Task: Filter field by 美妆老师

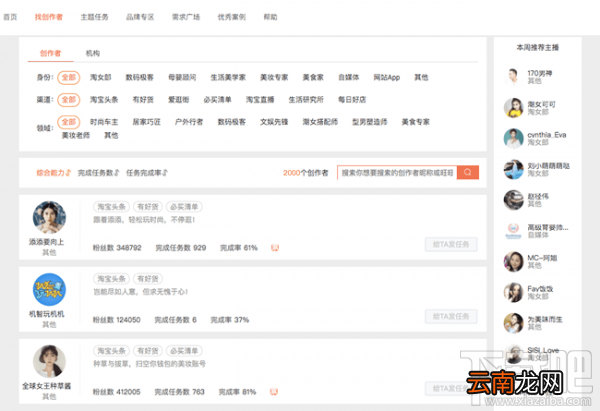Action: pyautogui.click(x=76, y=135)
